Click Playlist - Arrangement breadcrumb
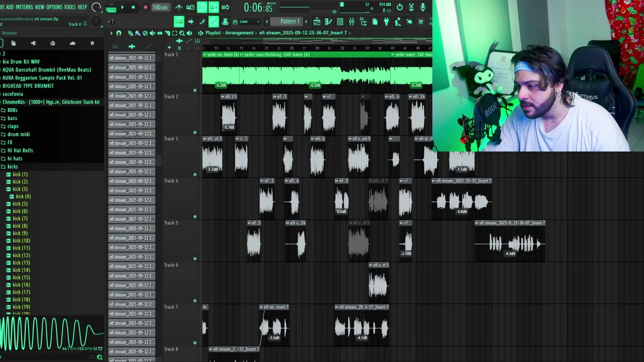The height and width of the screenshot is (362, 644). click(229, 33)
